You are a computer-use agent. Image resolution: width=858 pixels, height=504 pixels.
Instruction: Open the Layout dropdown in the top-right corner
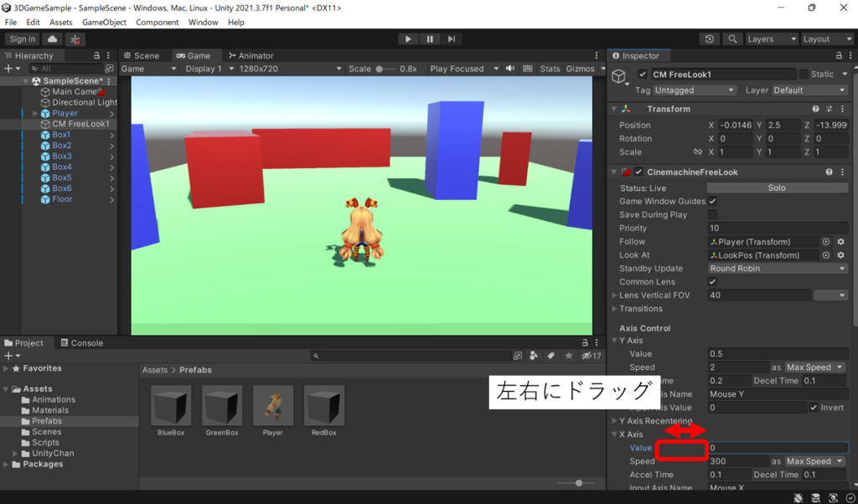(x=827, y=39)
